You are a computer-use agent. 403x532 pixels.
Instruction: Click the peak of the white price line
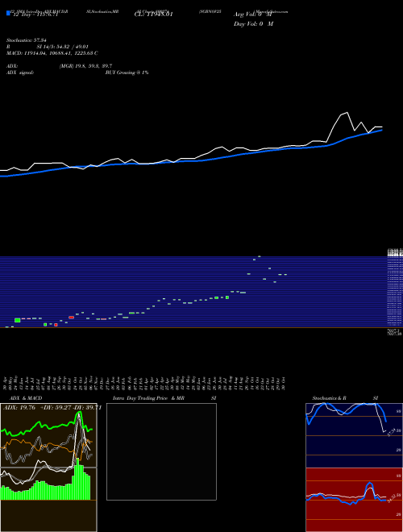point(347,112)
